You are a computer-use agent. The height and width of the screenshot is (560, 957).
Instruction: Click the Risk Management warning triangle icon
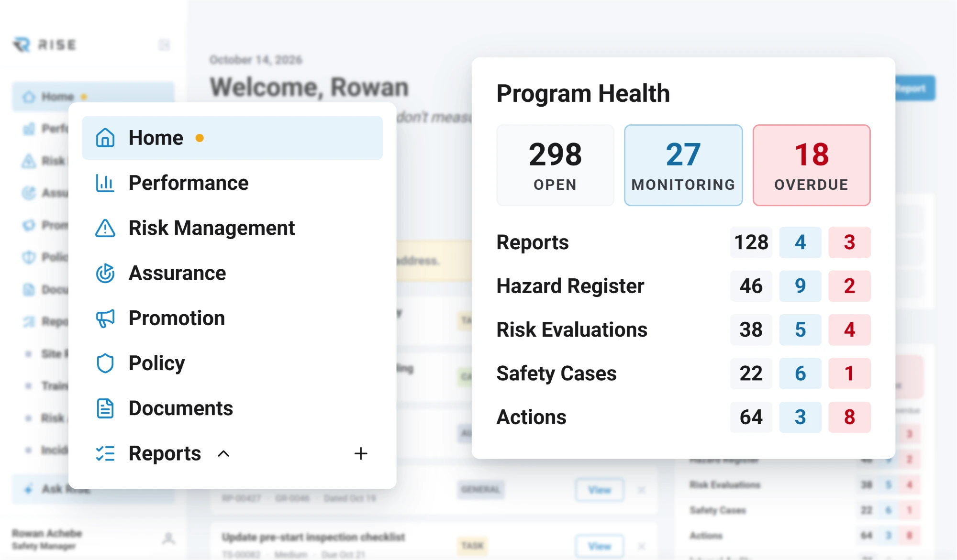[105, 228]
